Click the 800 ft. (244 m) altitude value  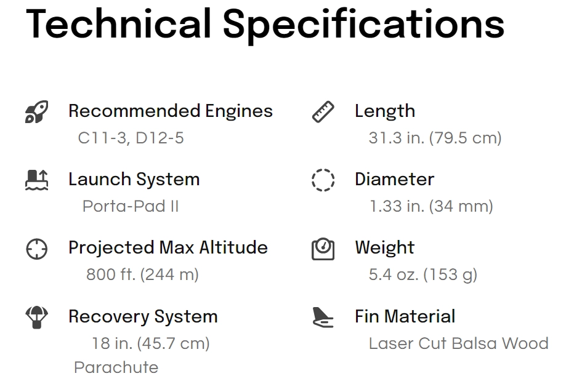point(143,274)
